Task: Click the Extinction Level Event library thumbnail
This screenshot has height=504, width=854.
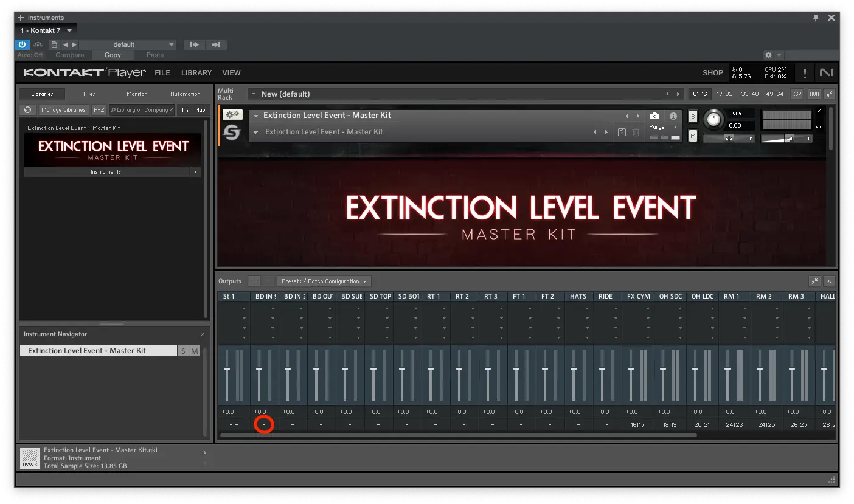Action: click(112, 150)
